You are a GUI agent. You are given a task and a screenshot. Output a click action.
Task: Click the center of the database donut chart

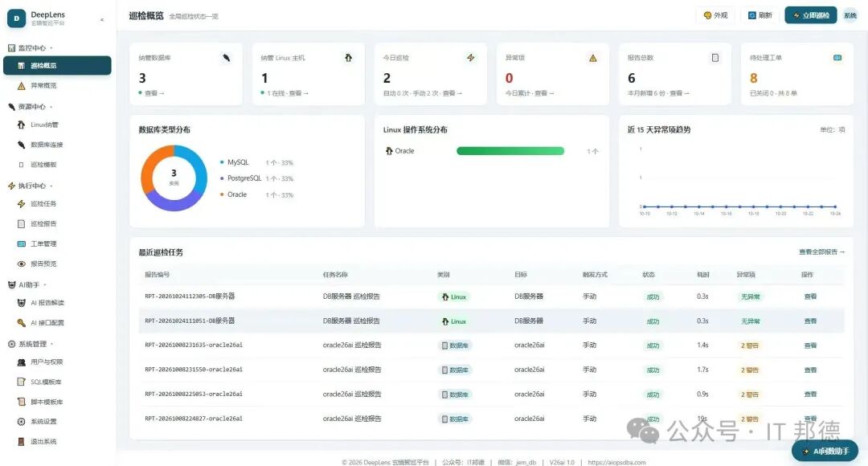click(x=174, y=178)
